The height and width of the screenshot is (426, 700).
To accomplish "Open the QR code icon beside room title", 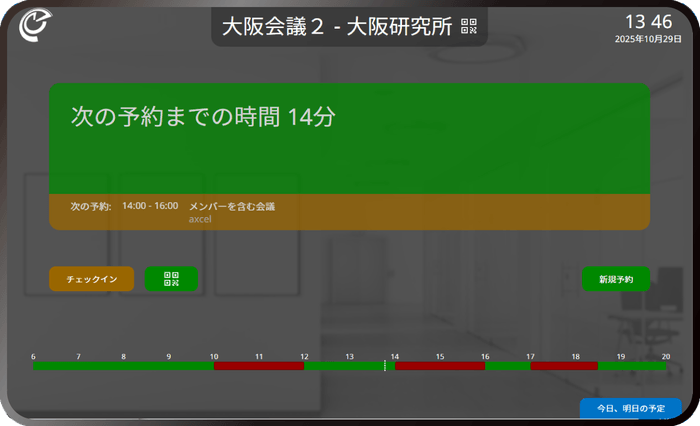I will [469, 26].
